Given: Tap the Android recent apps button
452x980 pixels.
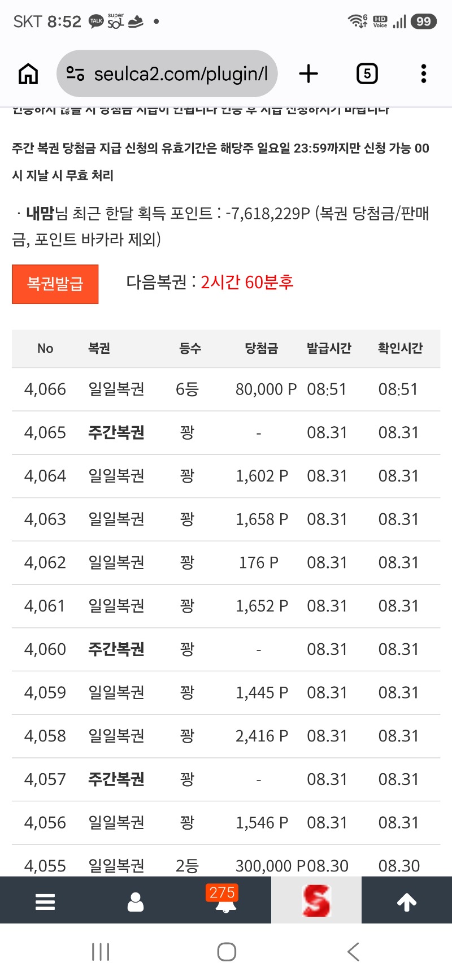Looking at the screenshot, I should 101,952.
